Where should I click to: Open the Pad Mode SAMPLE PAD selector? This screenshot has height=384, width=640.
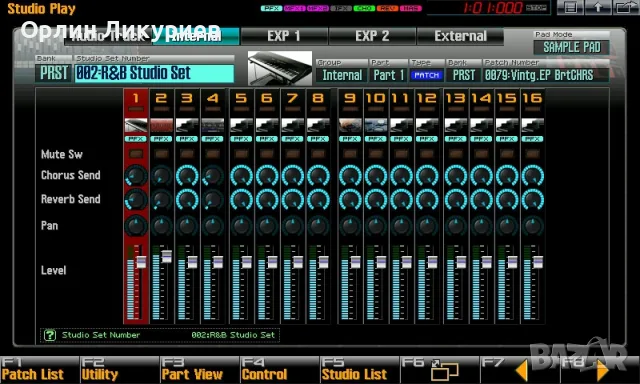point(571,47)
